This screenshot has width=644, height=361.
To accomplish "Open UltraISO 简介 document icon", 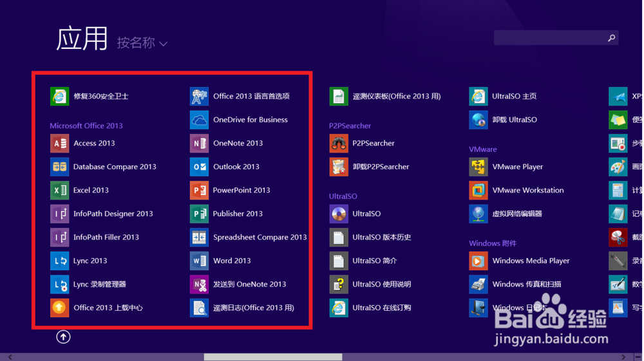I will point(339,261).
